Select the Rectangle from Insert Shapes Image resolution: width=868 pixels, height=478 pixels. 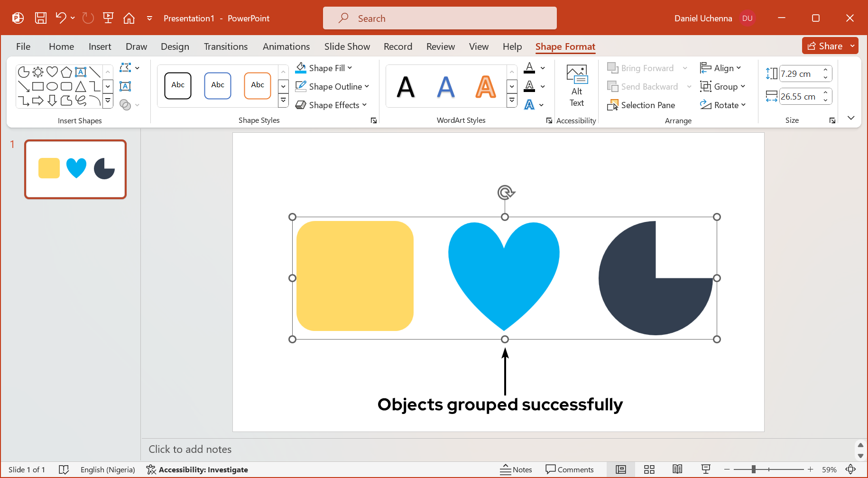[x=38, y=86]
